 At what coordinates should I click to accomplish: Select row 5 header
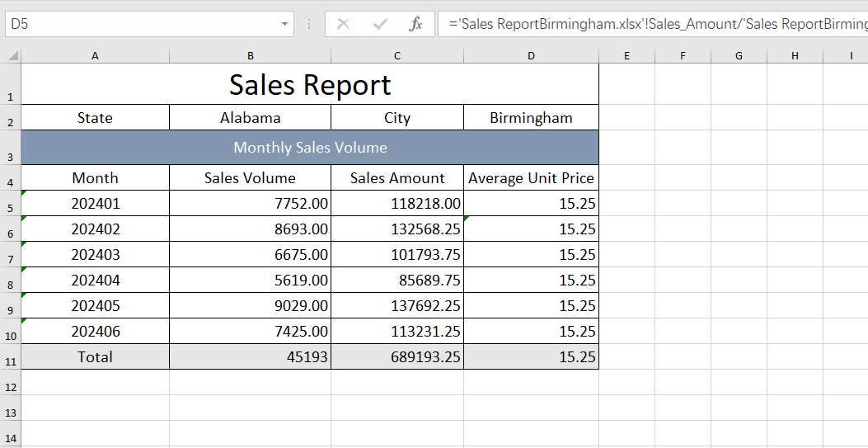(x=11, y=203)
